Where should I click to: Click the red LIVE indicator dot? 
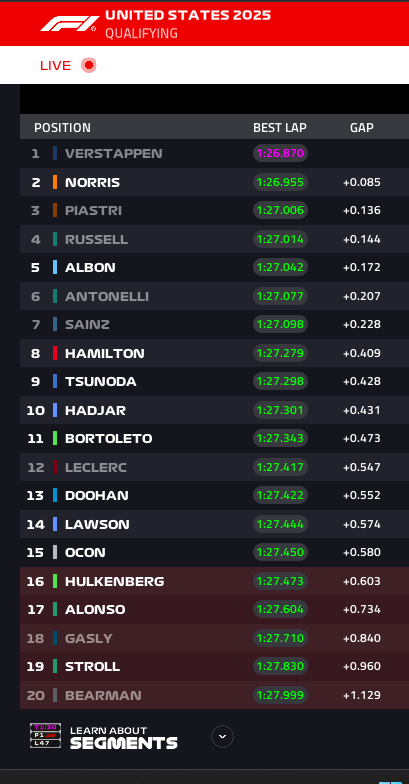pos(89,65)
